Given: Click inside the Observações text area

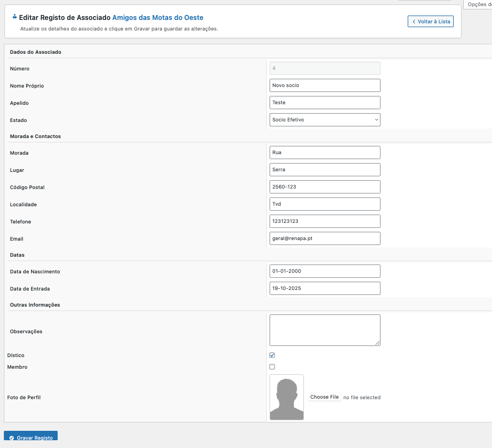Looking at the screenshot, I should coord(324,330).
